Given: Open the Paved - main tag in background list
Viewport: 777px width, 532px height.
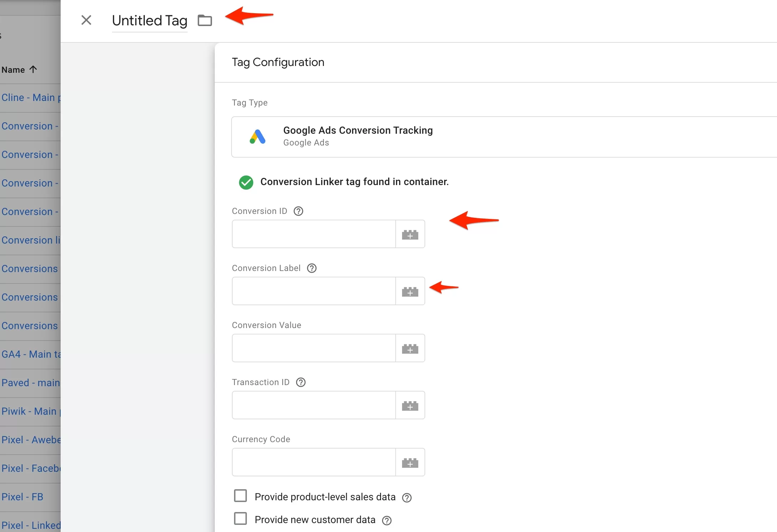Looking at the screenshot, I should (31, 383).
